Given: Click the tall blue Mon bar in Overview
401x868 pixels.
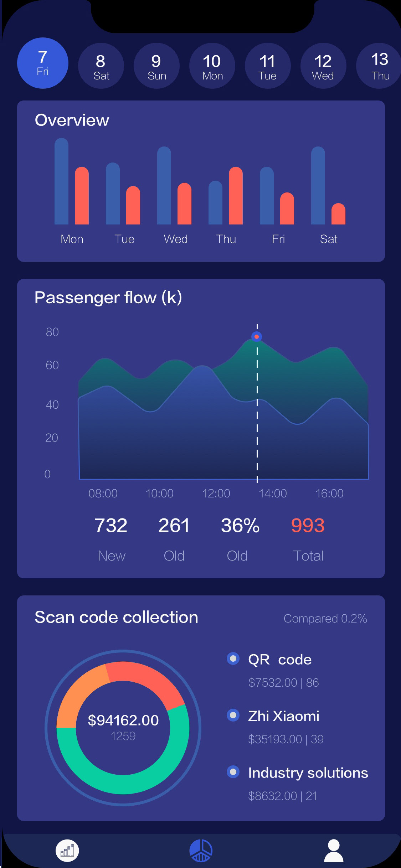Looking at the screenshot, I should pos(61,182).
